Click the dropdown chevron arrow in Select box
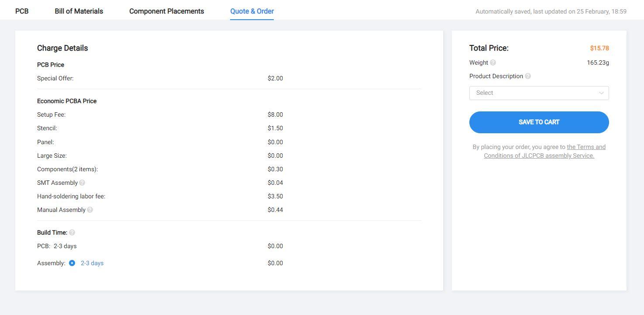The height and width of the screenshot is (315, 644). [x=601, y=93]
